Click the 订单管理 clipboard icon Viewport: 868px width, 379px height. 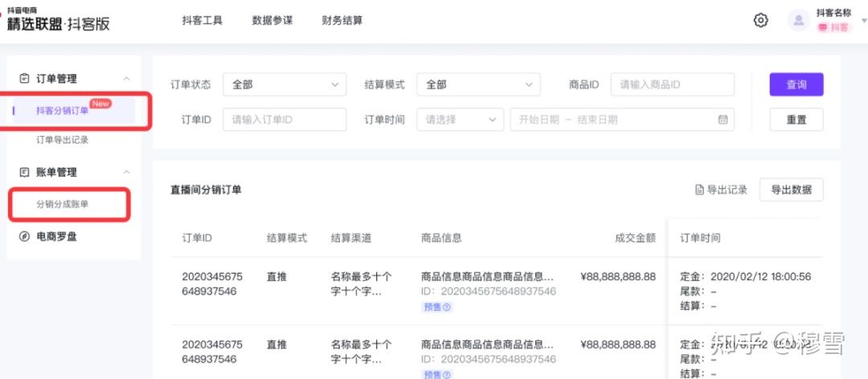[24, 79]
